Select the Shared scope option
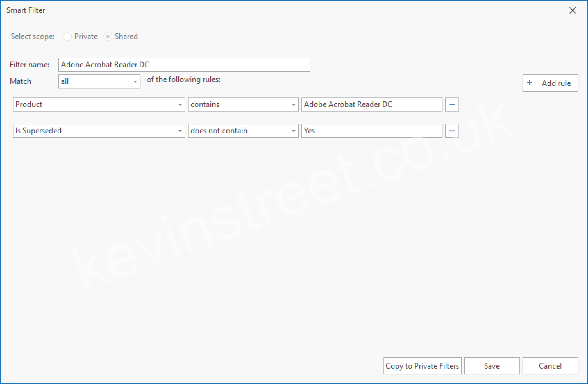The height and width of the screenshot is (384, 588). click(x=108, y=37)
